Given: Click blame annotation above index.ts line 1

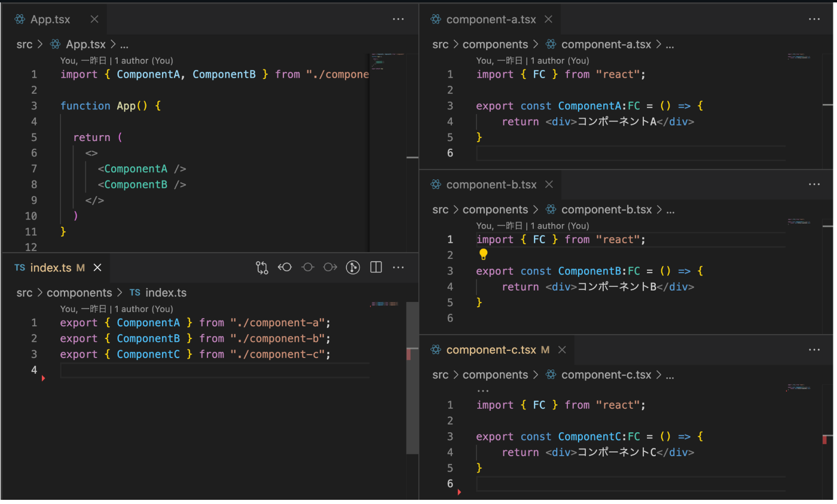Looking at the screenshot, I should [117, 309].
